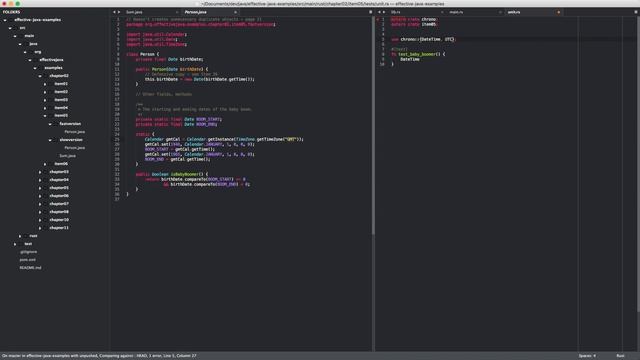Collapse the effective-java-examples root folder arrow
The width and height of the screenshot is (640, 360).
5,20
